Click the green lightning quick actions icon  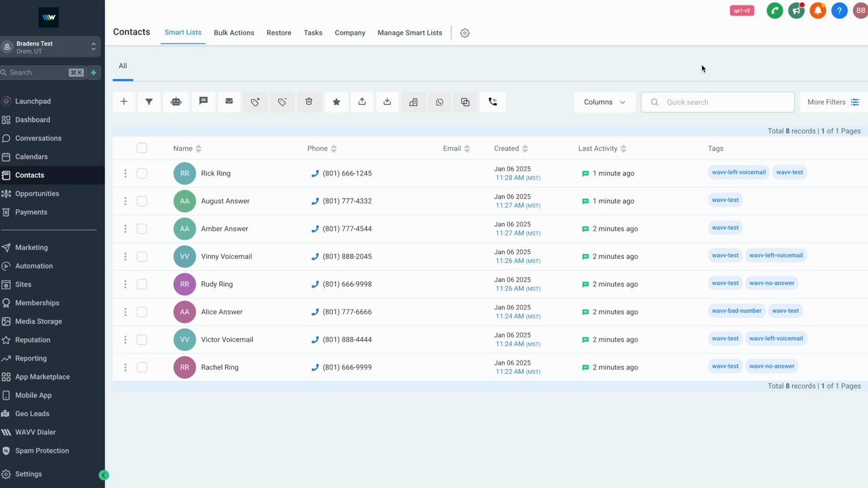[x=94, y=73]
